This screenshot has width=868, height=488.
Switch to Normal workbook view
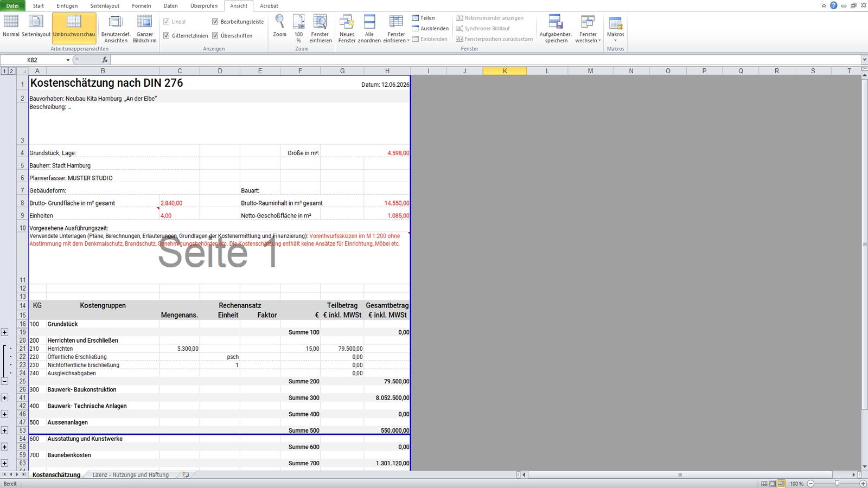[11, 26]
